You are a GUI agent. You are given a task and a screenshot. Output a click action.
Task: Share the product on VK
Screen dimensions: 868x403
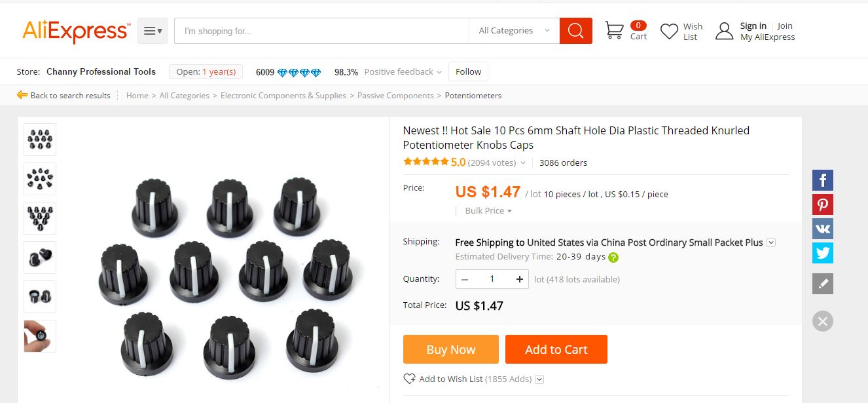[x=822, y=229]
